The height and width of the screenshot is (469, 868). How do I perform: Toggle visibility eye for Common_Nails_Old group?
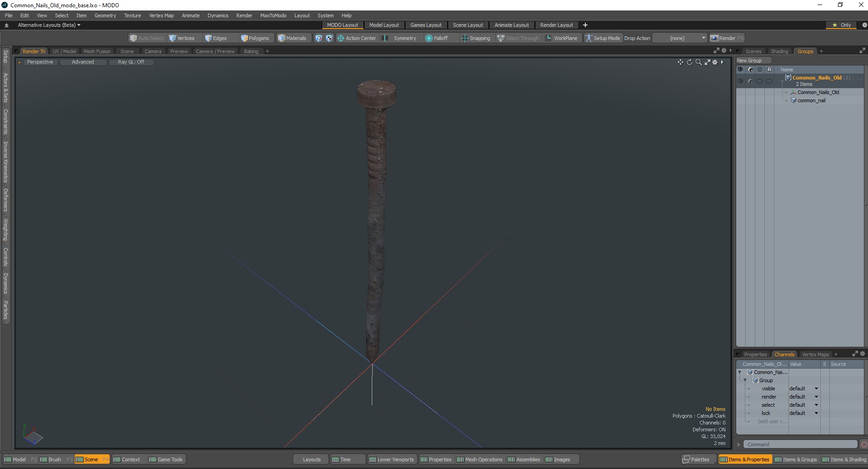tap(740, 81)
